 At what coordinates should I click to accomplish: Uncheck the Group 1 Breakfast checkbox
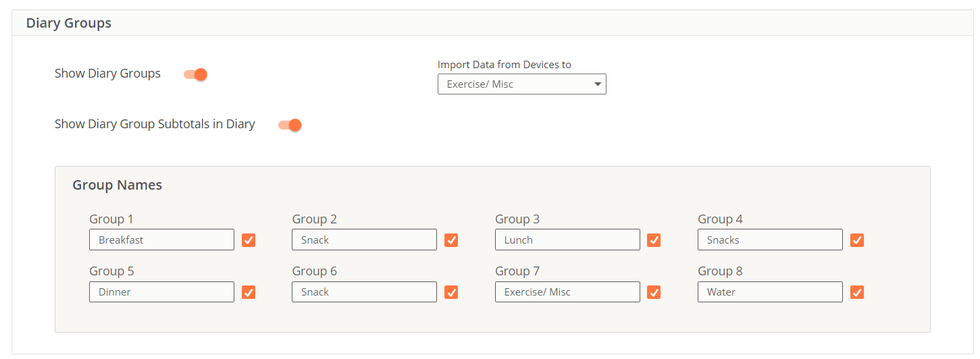pyautogui.click(x=249, y=240)
